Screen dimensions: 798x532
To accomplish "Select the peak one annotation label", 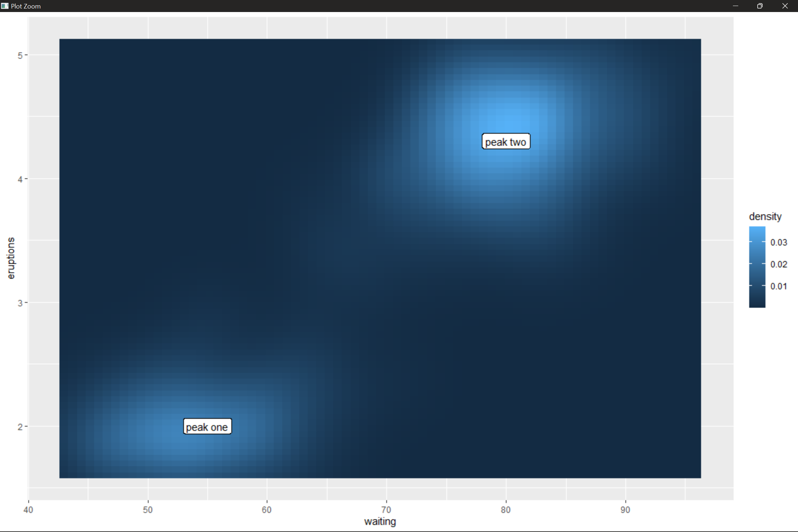I will 207,427.
